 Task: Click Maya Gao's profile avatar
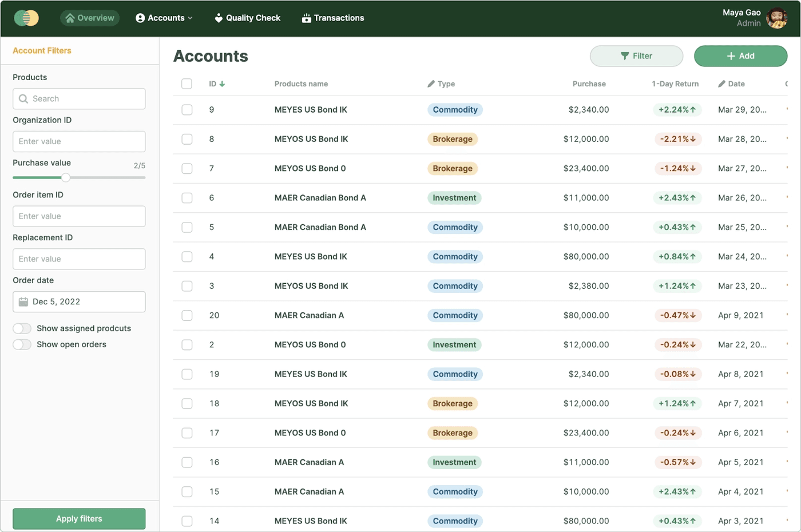pyautogui.click(x=776, y=18)
